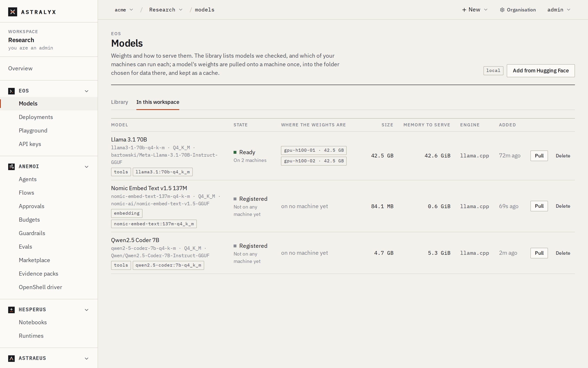This screenshot has width=588, height=368.
Task: Click the plus icon beside New
Action: click(464, 10)
